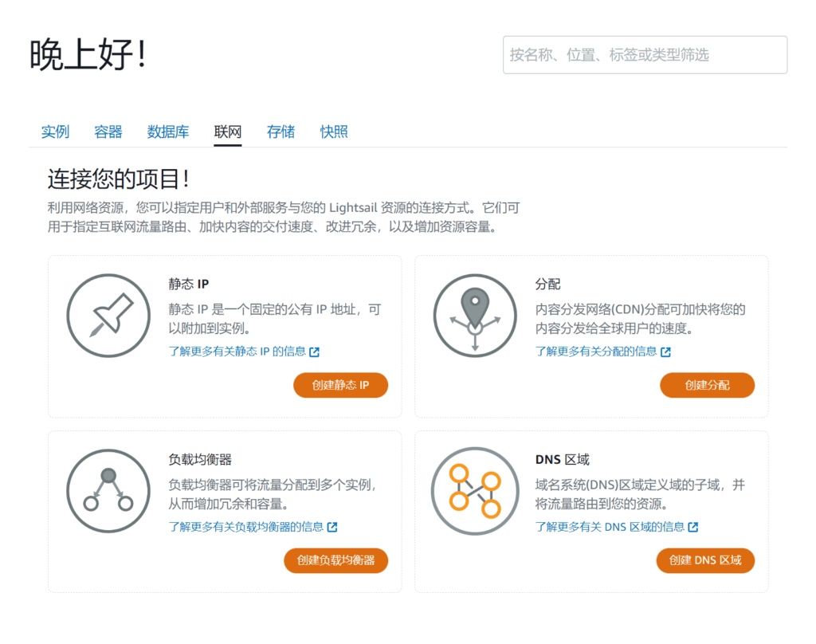Focus the 按名称、位置、标签或类型筛选 filter field
Screen dimensions: 816x644
pyautogui.click(x=645, y=55)
